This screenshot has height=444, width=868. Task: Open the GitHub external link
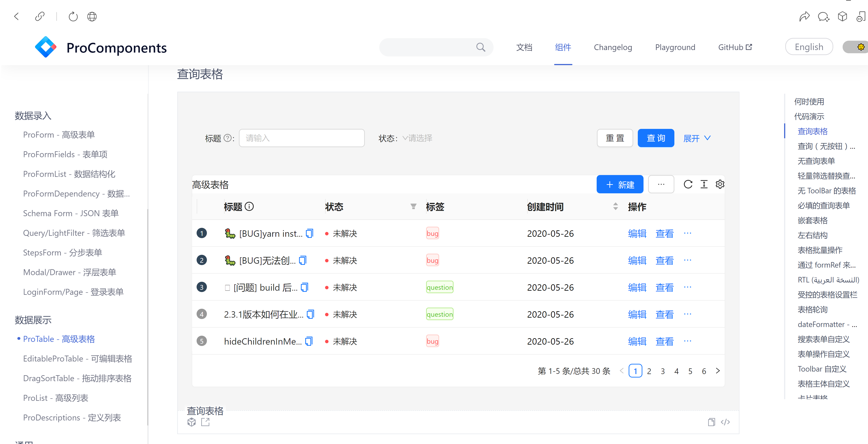point(735,47)
